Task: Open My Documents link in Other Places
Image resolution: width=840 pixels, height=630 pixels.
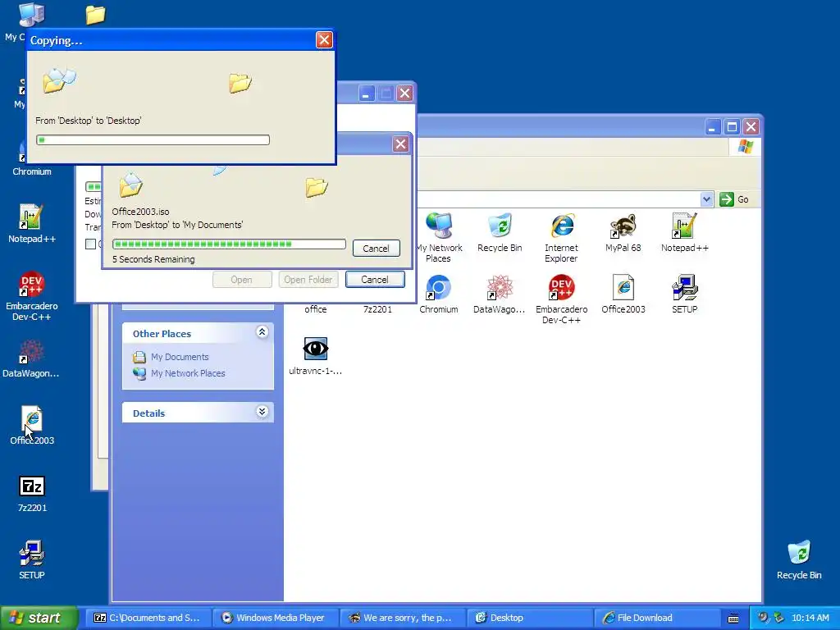Action: point(180,357)
